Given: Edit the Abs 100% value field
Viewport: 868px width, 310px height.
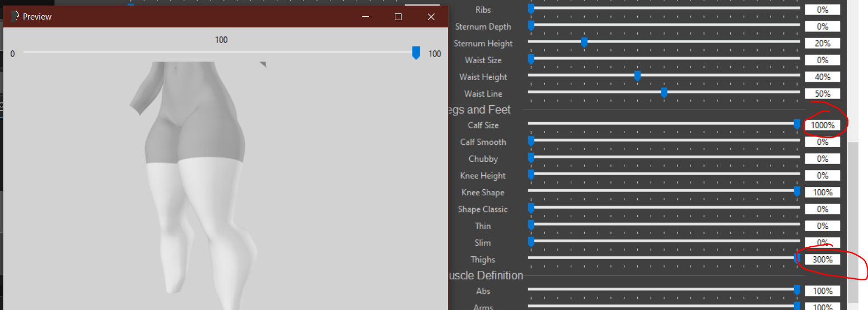Looking at the screenshot, I should click(823, 291).
